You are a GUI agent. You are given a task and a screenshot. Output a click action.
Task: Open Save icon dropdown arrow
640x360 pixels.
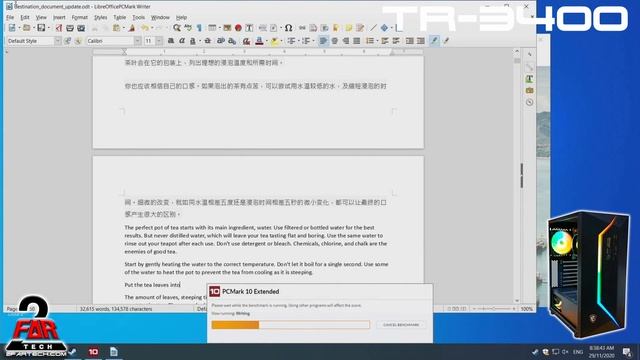pos(48,28)
